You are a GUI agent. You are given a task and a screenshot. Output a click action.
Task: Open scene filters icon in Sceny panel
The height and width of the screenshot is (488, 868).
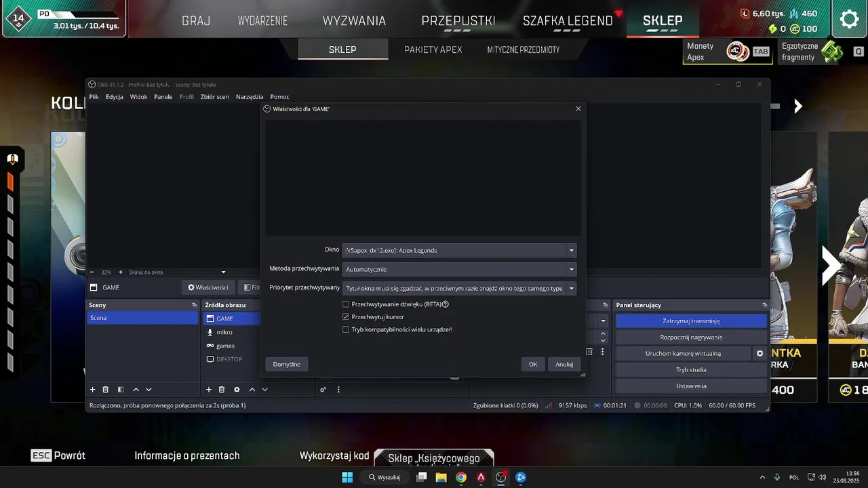121,390
